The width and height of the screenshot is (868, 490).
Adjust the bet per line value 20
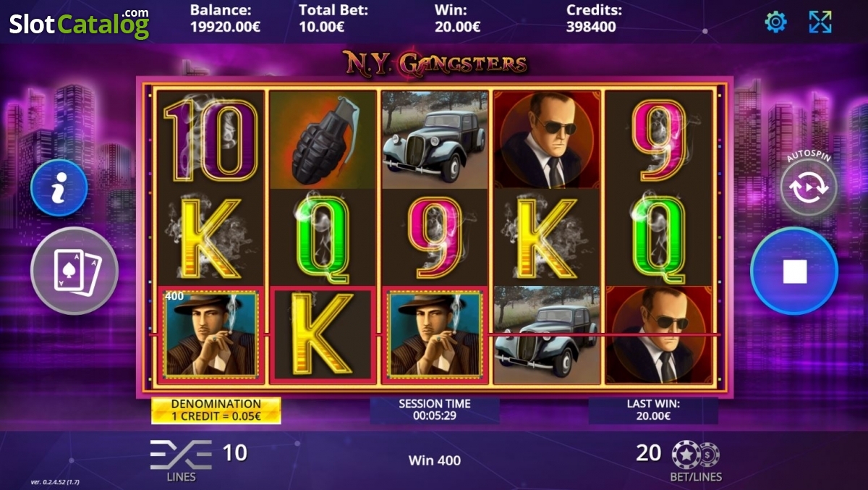pos(649,453)
